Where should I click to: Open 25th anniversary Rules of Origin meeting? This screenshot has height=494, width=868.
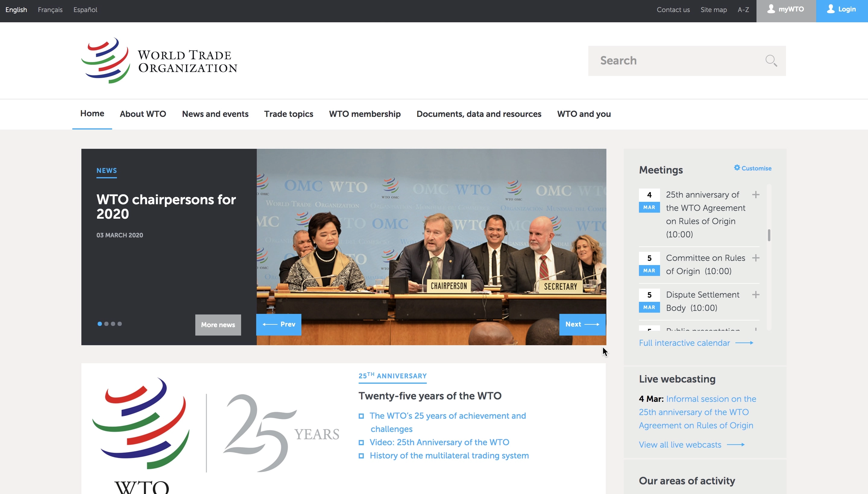[705, 214]
